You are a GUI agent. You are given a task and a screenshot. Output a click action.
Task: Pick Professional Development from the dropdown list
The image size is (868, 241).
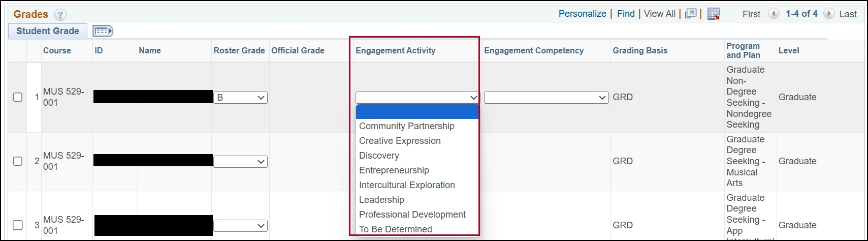click(x=412, y=215)
